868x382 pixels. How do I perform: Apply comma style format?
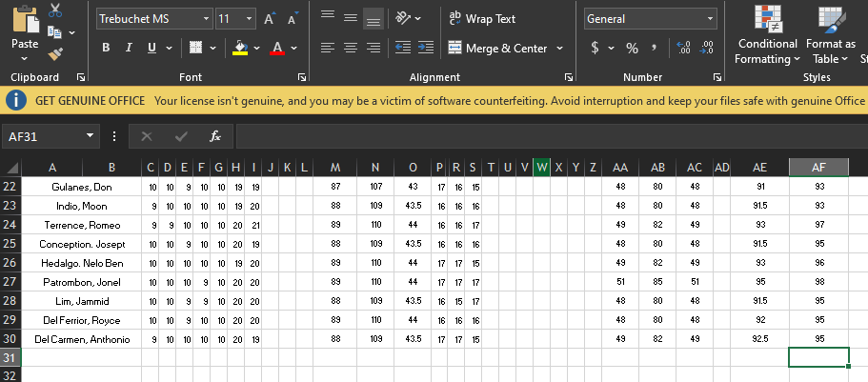pos(654,49)
